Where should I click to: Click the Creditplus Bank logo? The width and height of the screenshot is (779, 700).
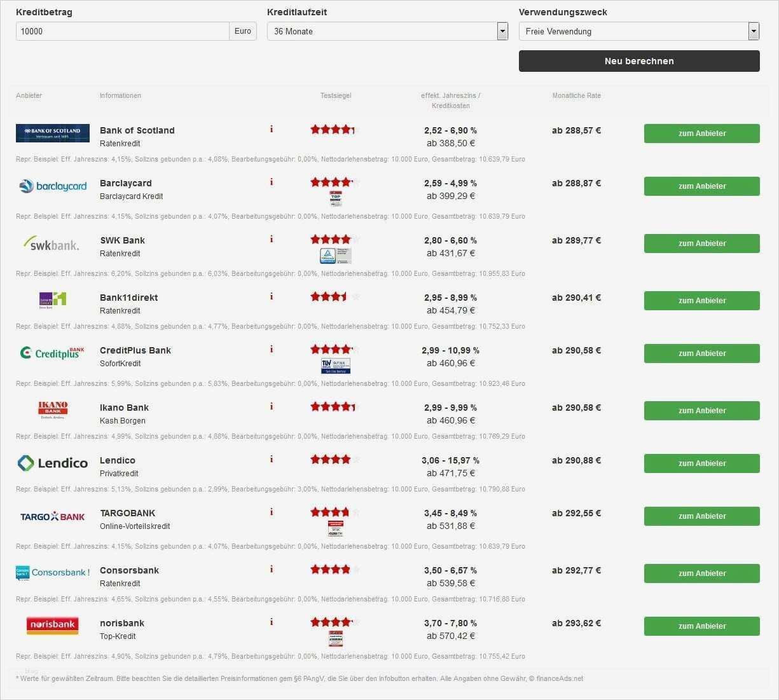click(x=52, y=353)
